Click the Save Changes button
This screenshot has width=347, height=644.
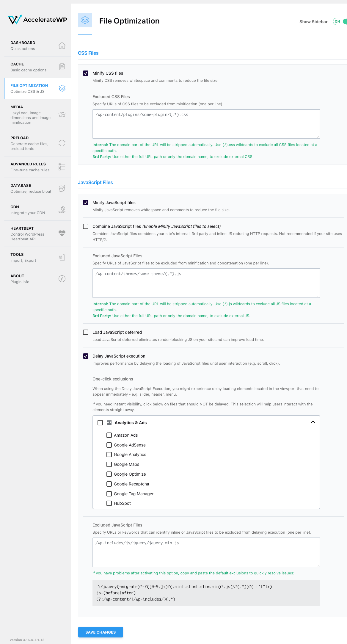[x=101, y=632]
